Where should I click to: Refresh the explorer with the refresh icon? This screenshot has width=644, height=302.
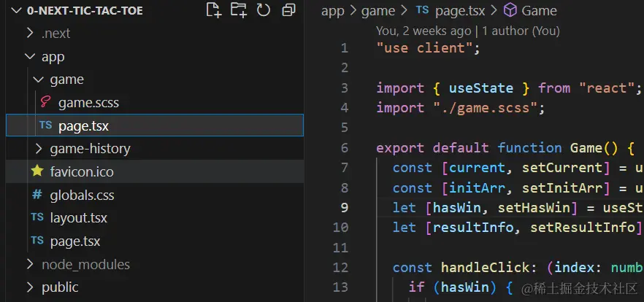(x=264, y=10)
